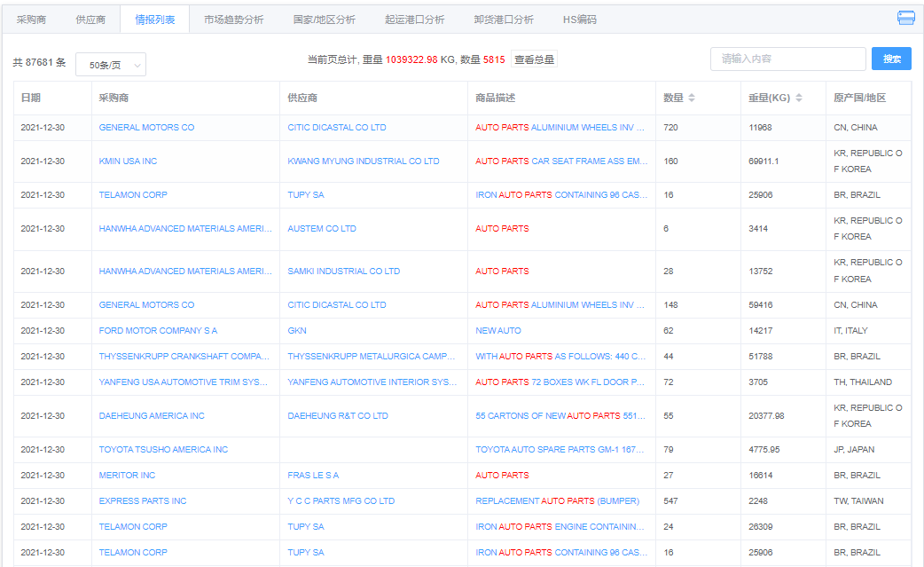Open supplier THYSSENKRUPP METALURGICA CAMP...
924x567 pixels.
(x=372, y=357)
